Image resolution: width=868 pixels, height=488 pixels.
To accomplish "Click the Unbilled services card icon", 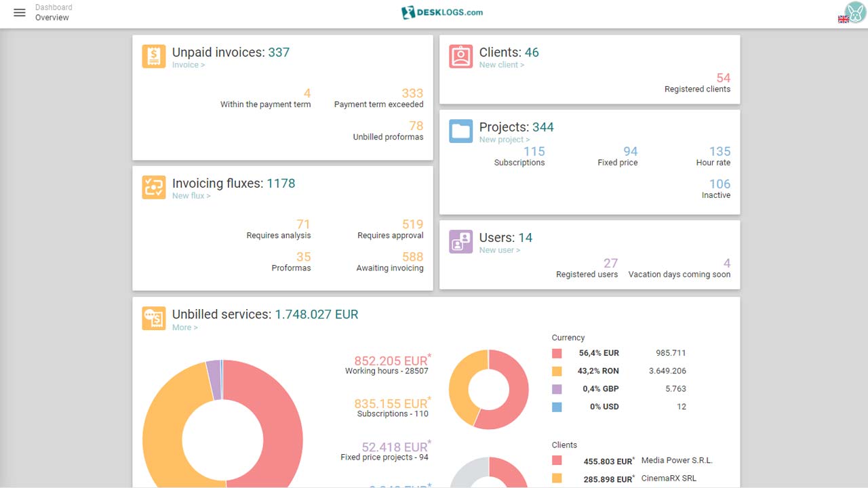I will (x=154, y=318).
